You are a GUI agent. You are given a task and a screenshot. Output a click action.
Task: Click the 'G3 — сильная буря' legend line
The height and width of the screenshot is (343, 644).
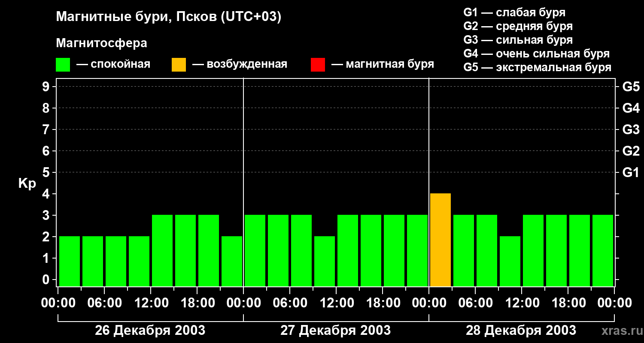point(518,40)
